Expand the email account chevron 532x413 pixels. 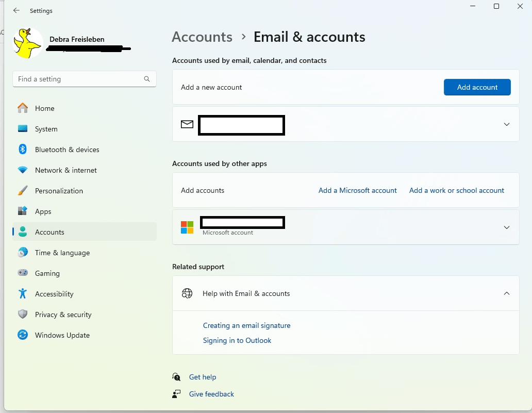pyautogui.click(x=507, y=124)
